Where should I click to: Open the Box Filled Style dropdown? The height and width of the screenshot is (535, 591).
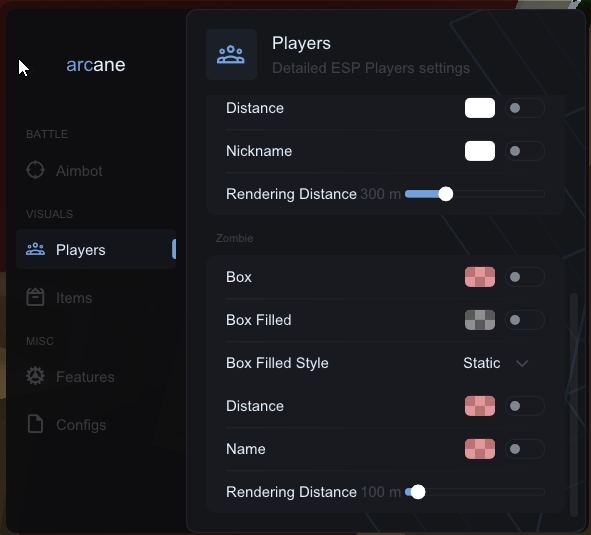[496, 363]
